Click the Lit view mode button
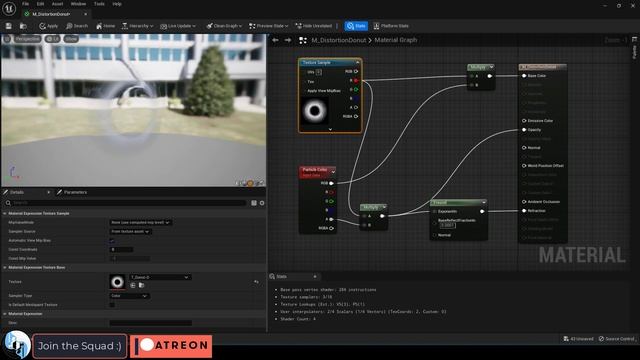The height and width of the screenshot is (360, 640). tap(52, 39)
